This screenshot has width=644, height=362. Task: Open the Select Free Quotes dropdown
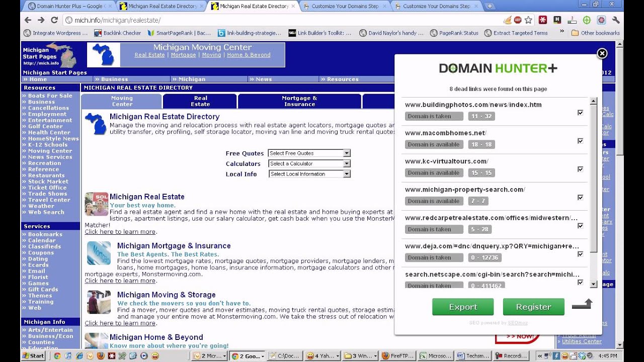coord(309,153)
